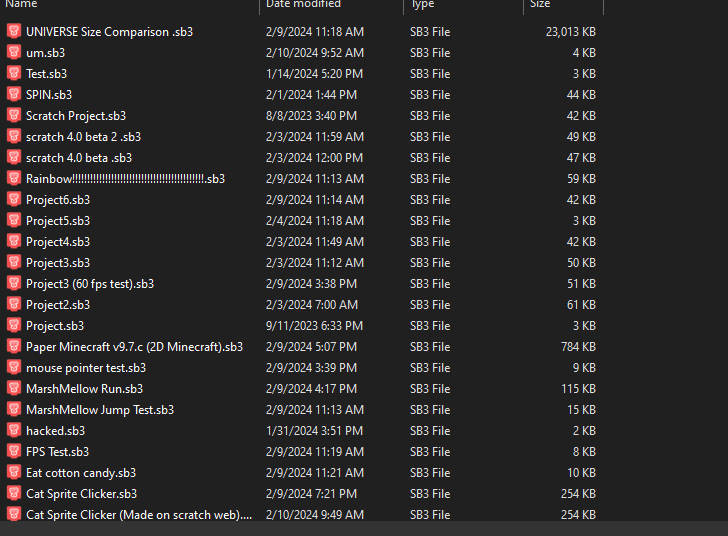Click the Project6.sb3 file icon
This screenshot has height=536, width=728.
pyautogui.click(x=14, y=199)
